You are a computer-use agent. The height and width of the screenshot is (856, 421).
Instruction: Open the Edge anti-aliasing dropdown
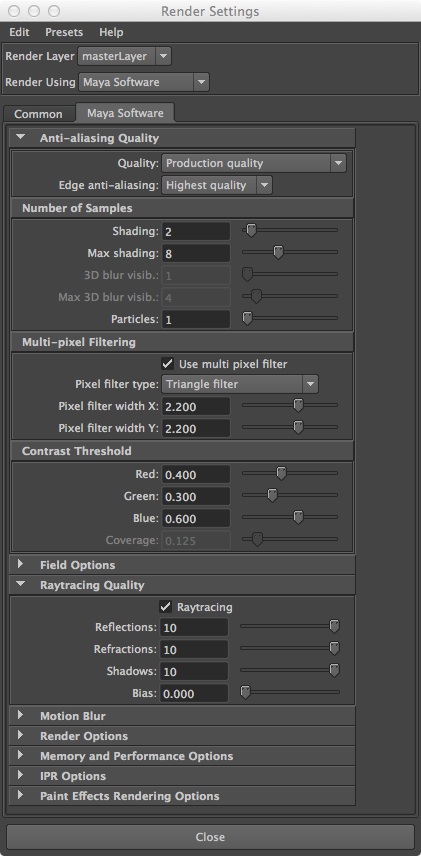217,185
